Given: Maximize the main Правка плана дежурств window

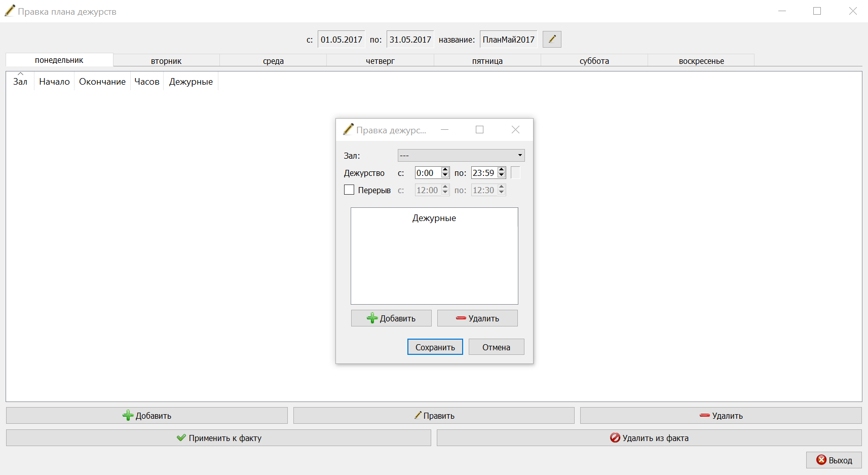Looking at the screenshot, I should tap(817, 11).
